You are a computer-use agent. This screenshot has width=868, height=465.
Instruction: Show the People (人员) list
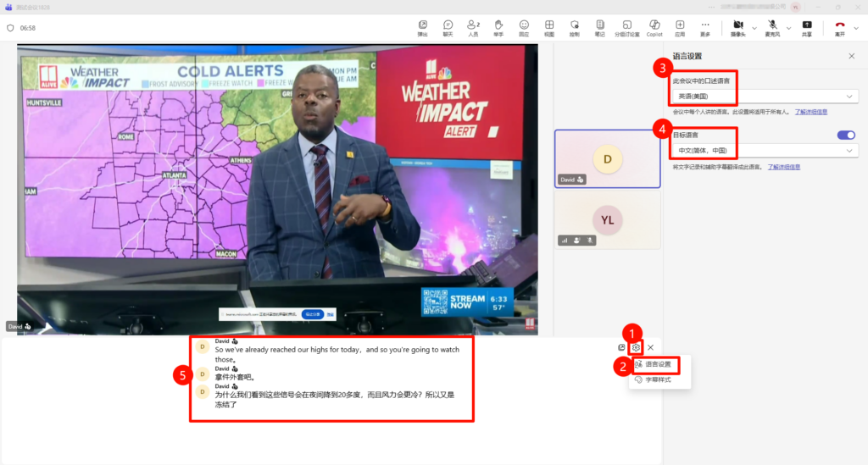pos(473,27)
